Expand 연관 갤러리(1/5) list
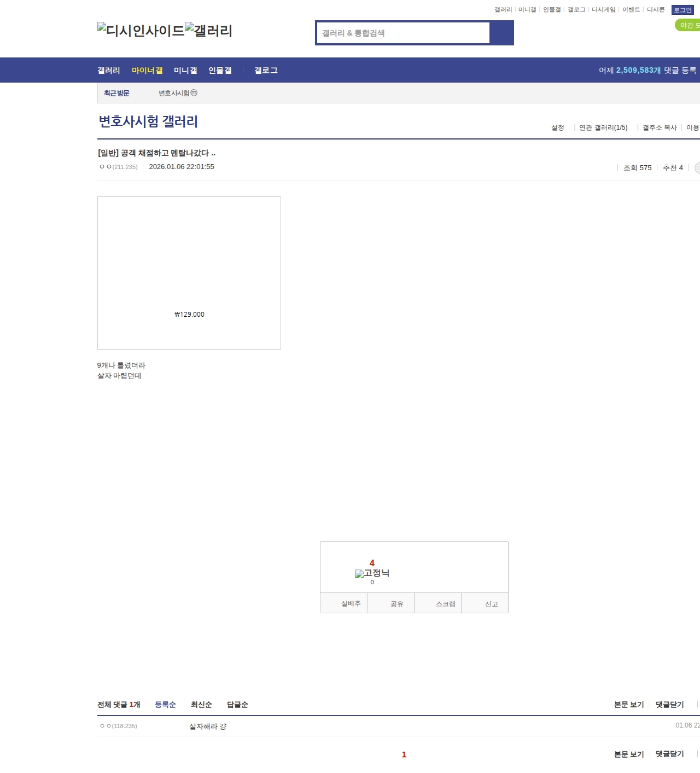700x773 pixels. tap(603, 127)
